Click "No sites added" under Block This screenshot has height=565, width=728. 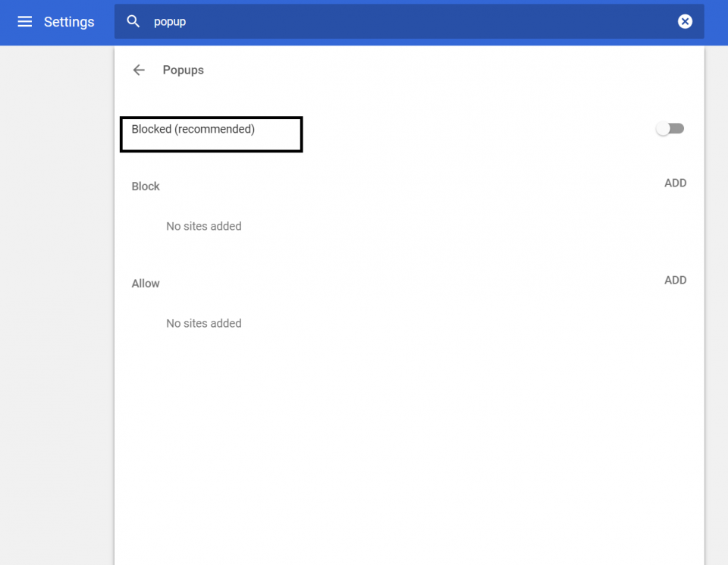[204, 227]
